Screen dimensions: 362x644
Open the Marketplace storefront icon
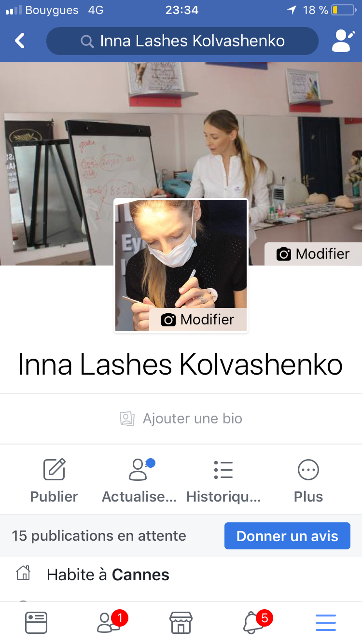(x=181, y=622)
